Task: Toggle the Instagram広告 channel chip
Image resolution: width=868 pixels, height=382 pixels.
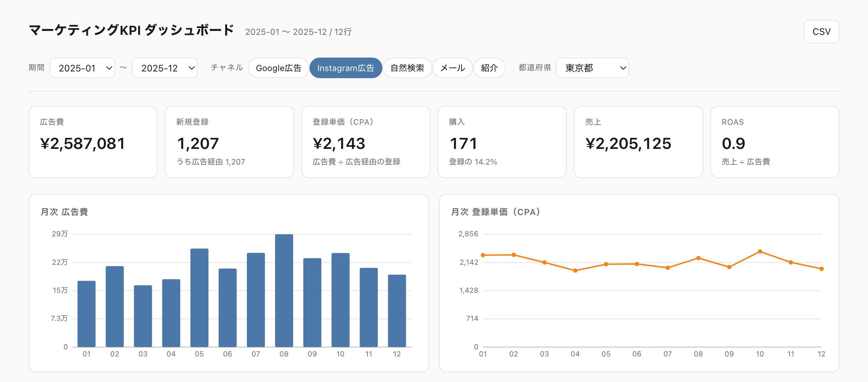Action: coord(346,68)
